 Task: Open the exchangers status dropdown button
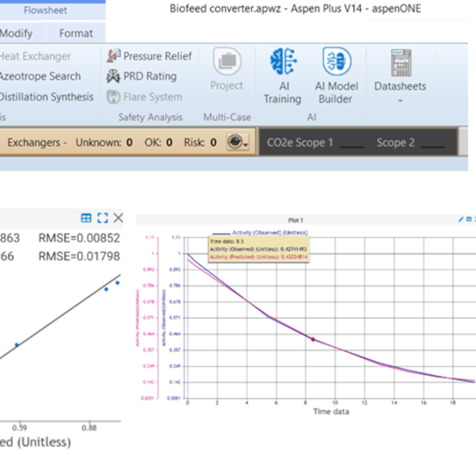(238, 142)
